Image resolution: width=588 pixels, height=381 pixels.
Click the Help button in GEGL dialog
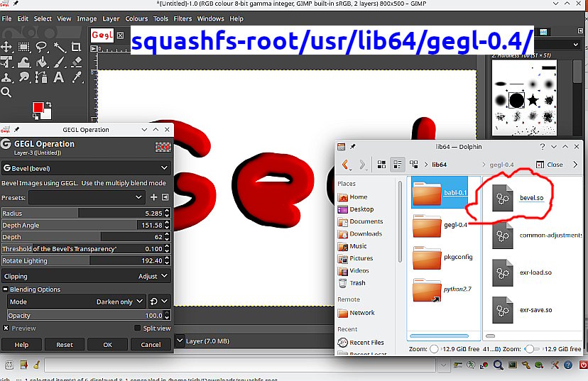point(21,344)
